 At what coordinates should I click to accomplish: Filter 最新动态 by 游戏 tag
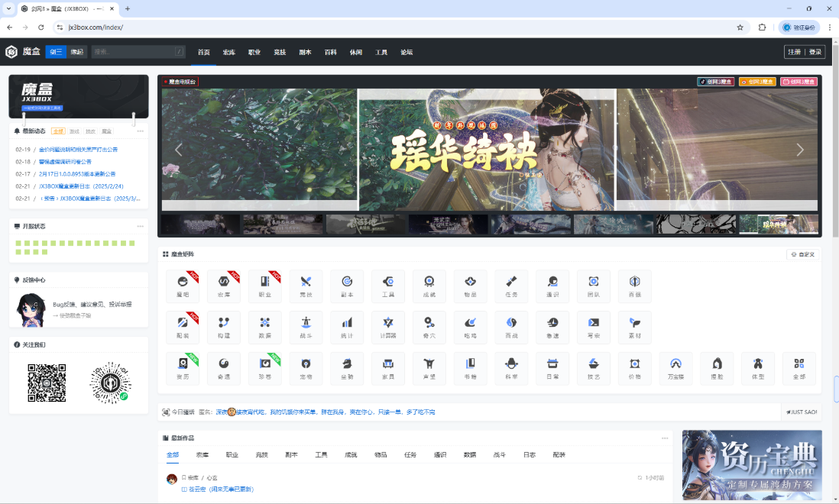pos(74,131)
